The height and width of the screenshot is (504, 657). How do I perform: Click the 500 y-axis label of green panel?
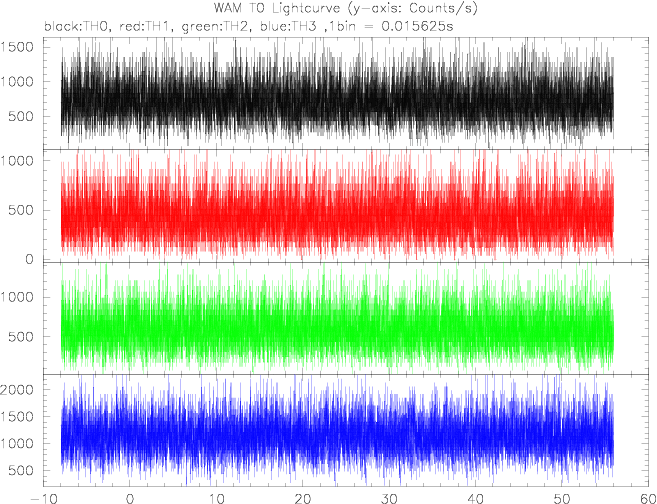point(21,336)
